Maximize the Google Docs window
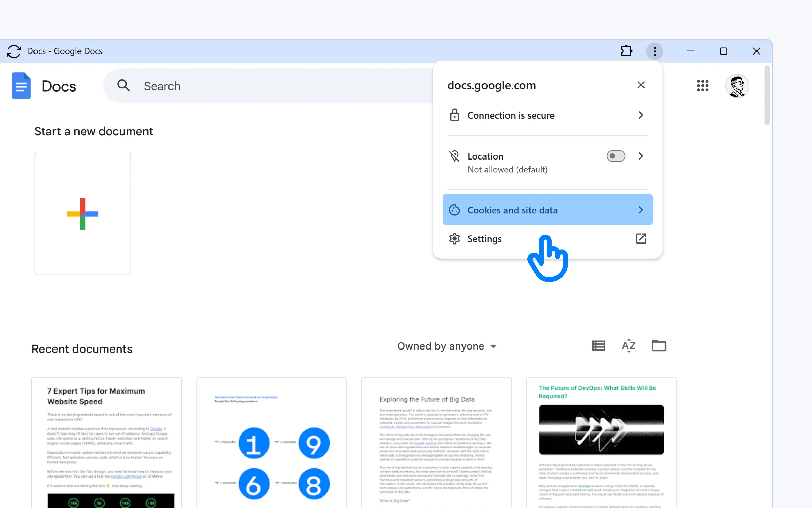 723,51
